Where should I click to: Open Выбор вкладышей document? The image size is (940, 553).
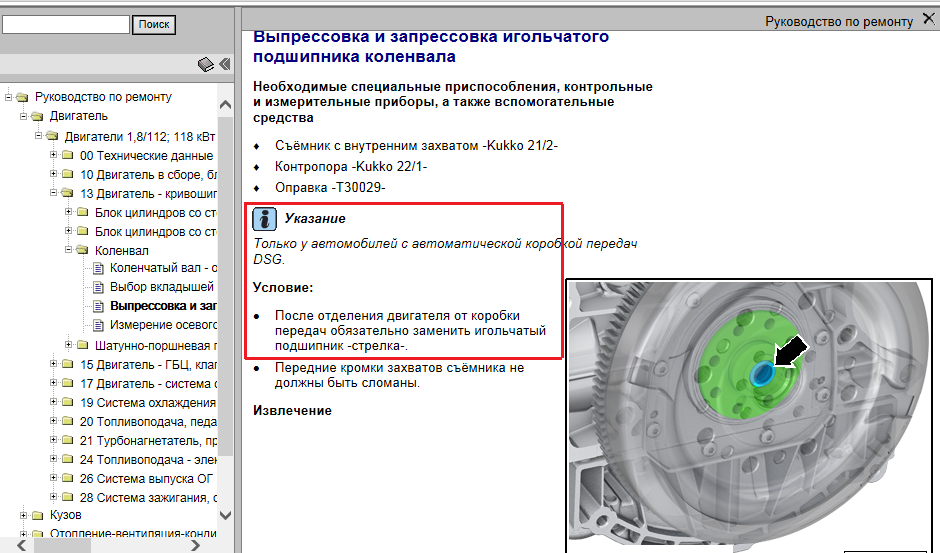pyautogui.click(x=162, y=287)
